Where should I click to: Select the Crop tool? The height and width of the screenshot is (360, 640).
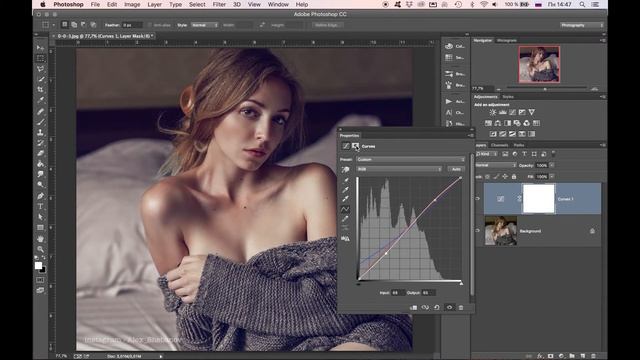(40, 89)
